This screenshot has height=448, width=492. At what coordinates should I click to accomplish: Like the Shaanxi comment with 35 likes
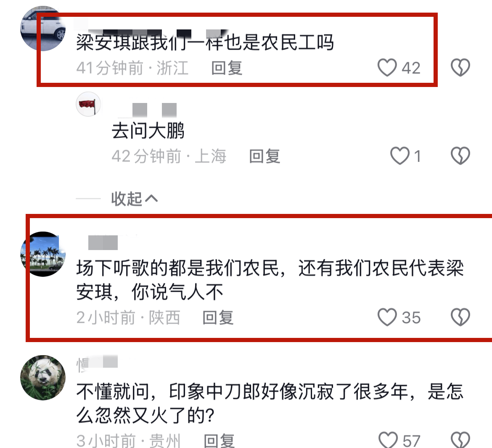click(x=387, y=317)
